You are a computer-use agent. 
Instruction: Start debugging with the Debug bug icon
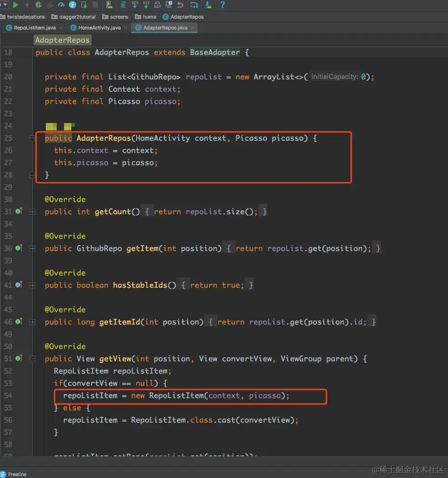[x=39, y=5]
